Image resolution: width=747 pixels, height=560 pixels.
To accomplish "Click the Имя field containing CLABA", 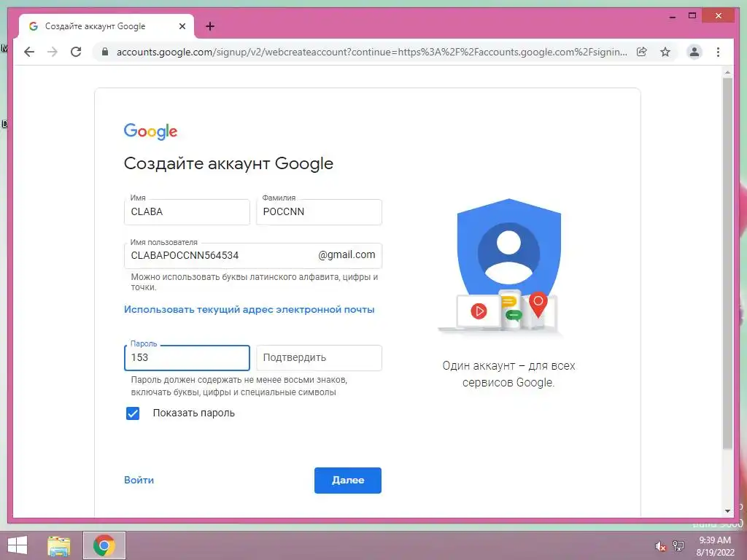I will coord(187,212).
